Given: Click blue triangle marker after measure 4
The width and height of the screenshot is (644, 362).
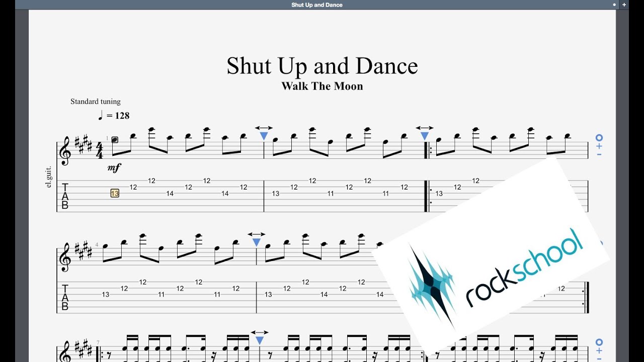Looking at the screenshot, I should 256,243.
